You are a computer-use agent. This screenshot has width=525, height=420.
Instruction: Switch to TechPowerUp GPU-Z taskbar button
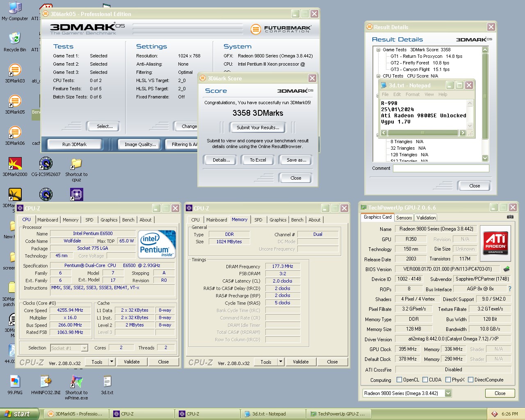pyautogui.click(x=339, y=414)
